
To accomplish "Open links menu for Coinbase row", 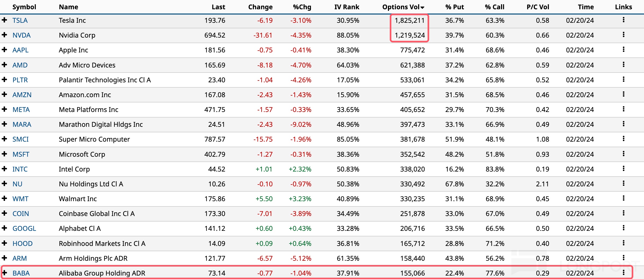I will click(624, 213).
